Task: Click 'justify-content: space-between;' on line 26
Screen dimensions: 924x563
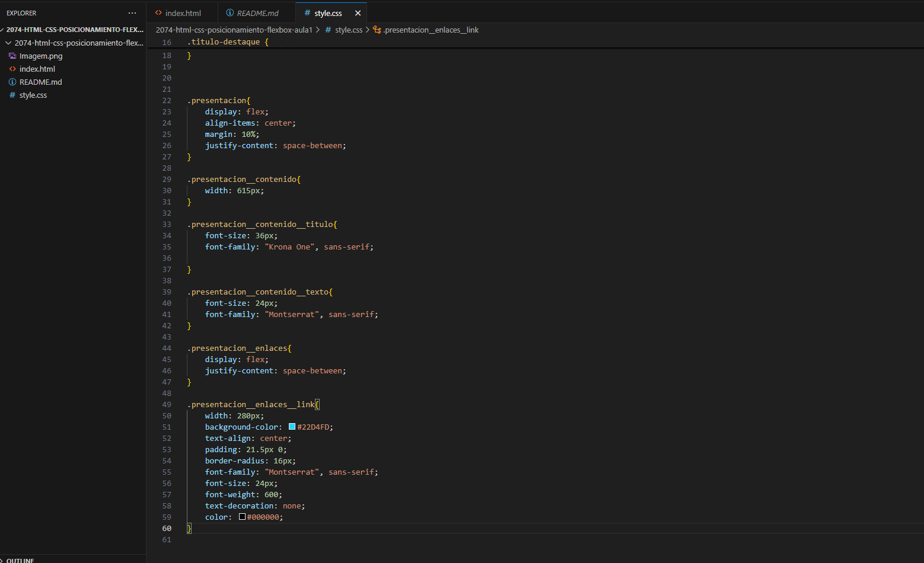Action: [275, 146]
